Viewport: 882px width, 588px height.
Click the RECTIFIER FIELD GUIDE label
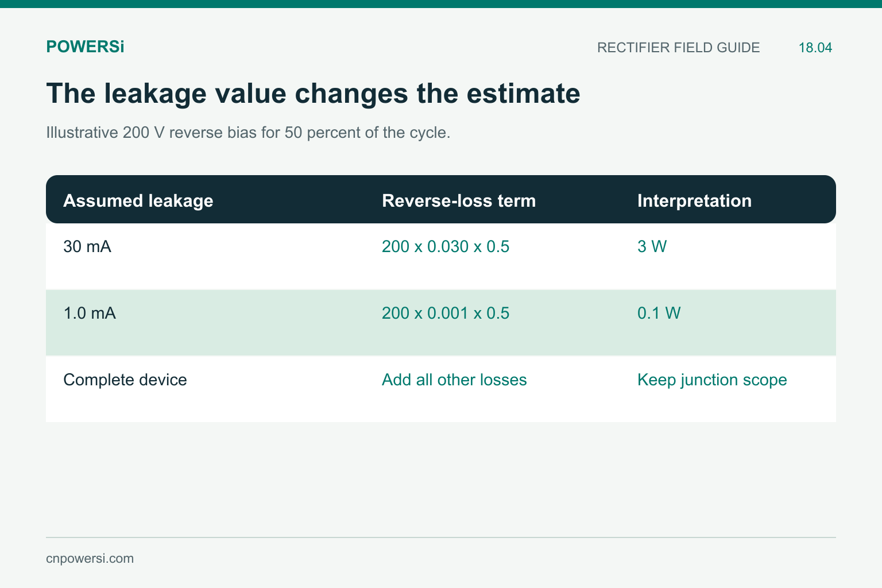pyautogui.click(x=678, y=48)
